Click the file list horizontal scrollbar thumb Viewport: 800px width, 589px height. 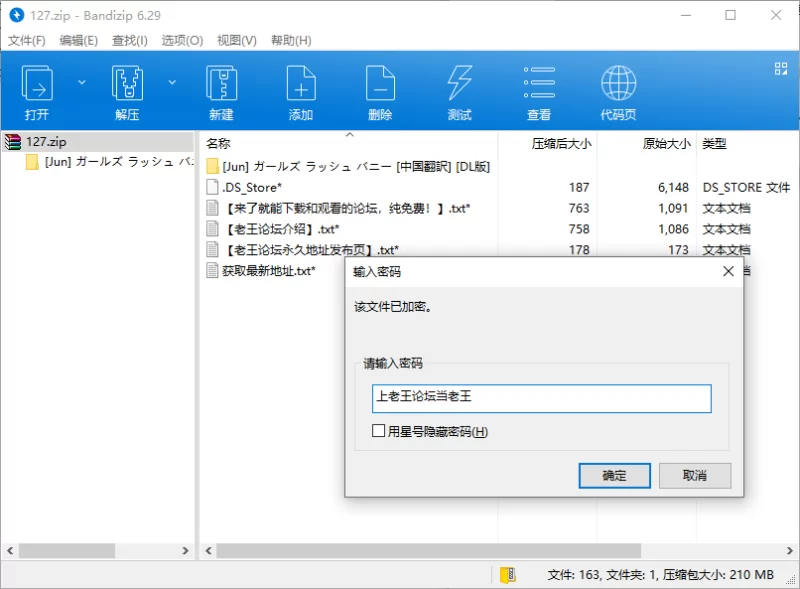pos(429,551)
